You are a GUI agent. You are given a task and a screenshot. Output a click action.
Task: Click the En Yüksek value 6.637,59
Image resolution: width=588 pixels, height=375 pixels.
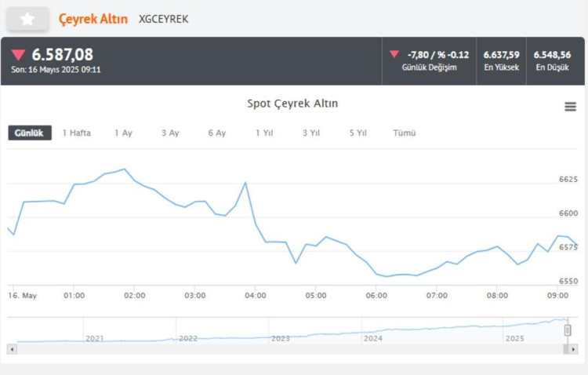click(501, 54)
